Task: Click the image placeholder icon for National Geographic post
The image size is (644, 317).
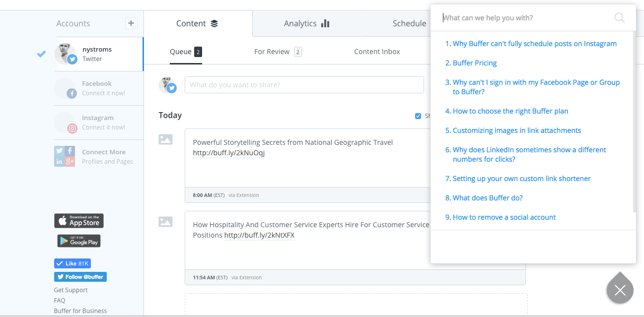Action: click(165, 139)
